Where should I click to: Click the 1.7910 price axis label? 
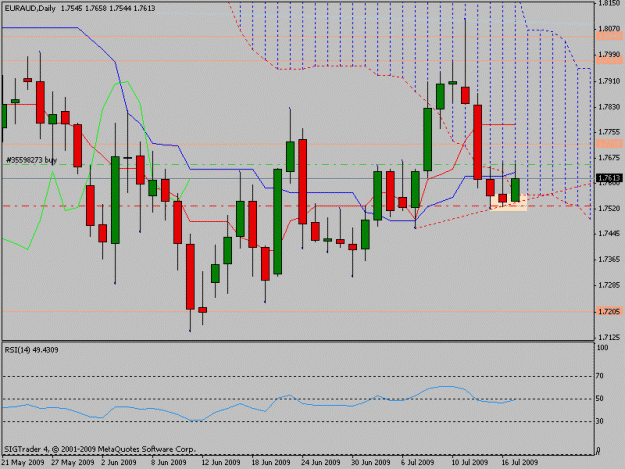(609, 81)
